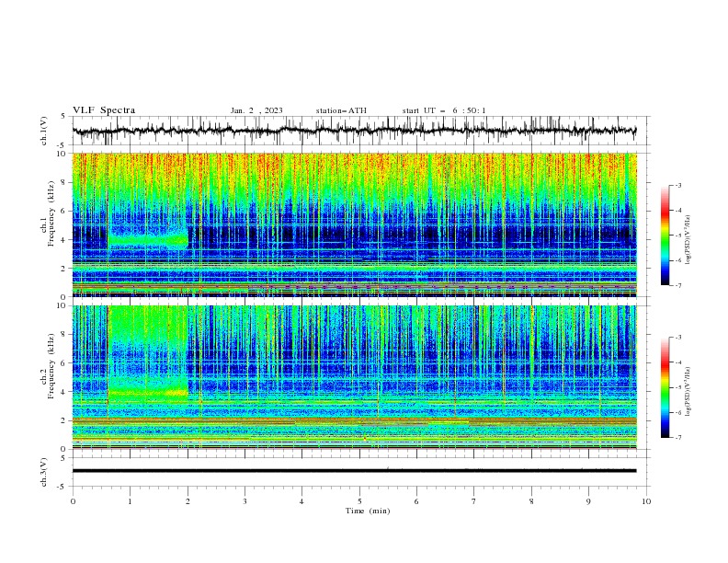Click the lower color bar's "log(PSD)(V²/Hz)" label

(x=688, y=391)
